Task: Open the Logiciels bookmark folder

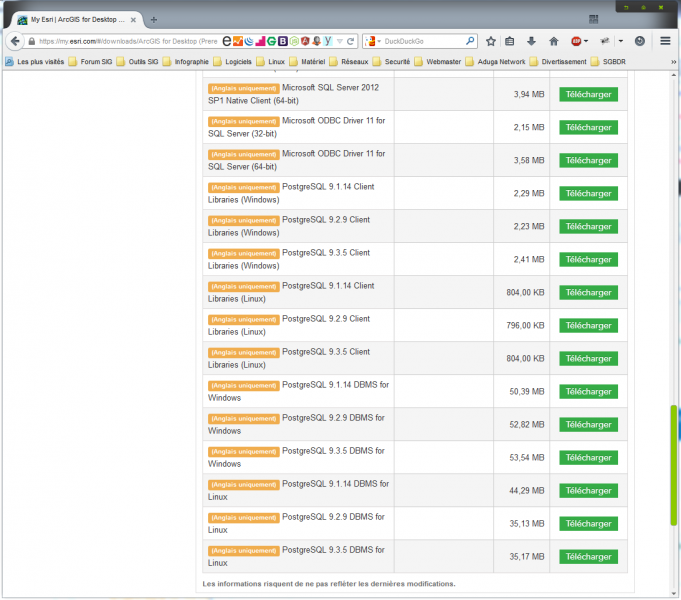Action: pyautogui.click(x=236, y=61)
